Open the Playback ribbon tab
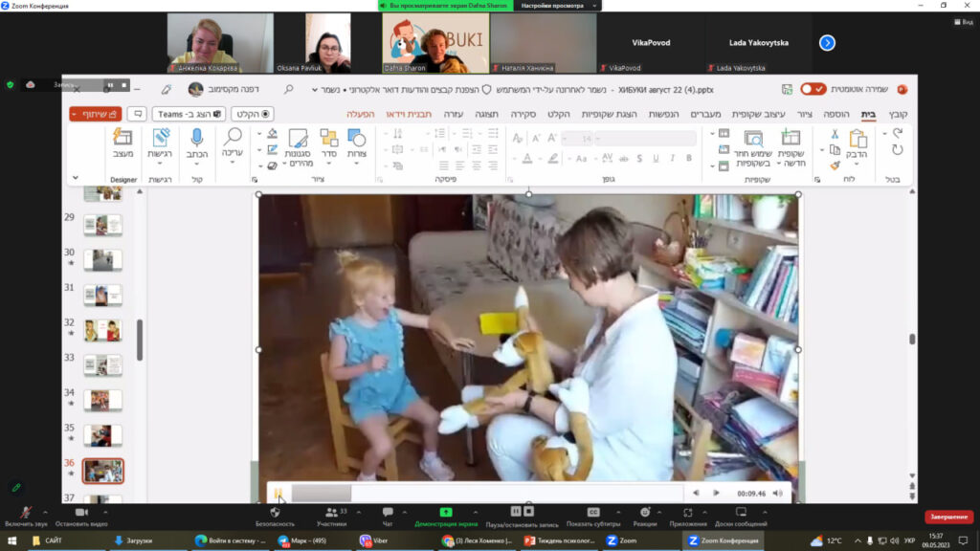Image resolution: width=980 pixels, height=551 pixels. click(x=360, y=114)
